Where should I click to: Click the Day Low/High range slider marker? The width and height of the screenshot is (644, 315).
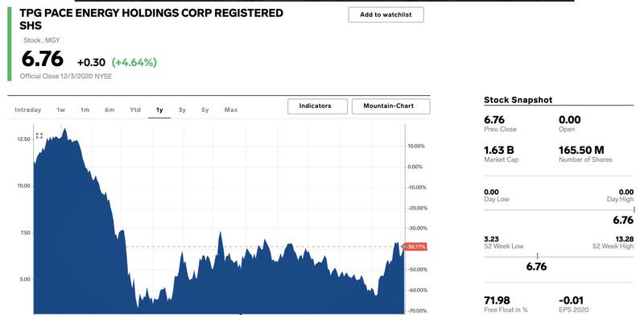click(634, 209)
